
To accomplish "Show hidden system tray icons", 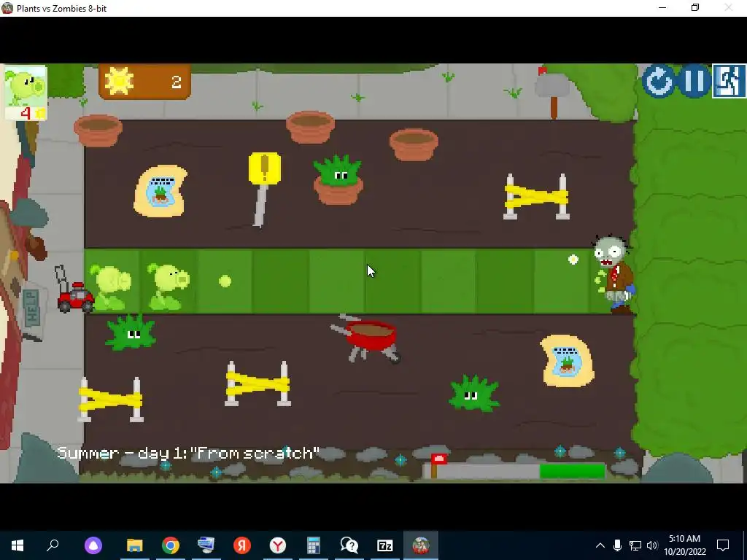I will 600,545.
